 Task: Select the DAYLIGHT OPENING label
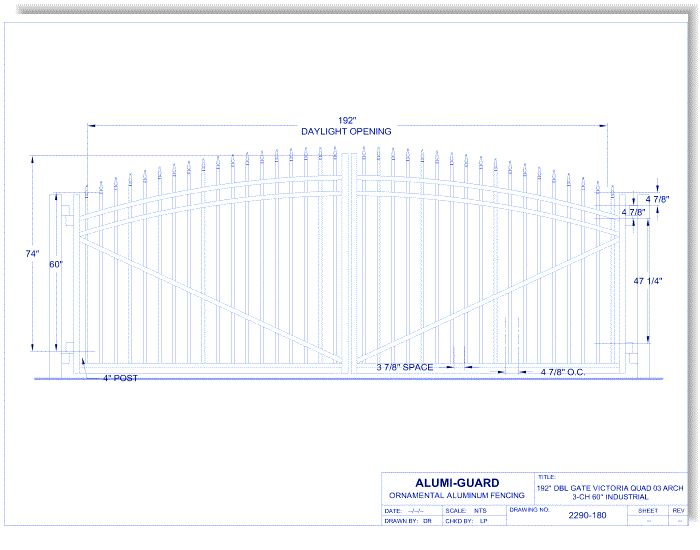coord(346,132)
